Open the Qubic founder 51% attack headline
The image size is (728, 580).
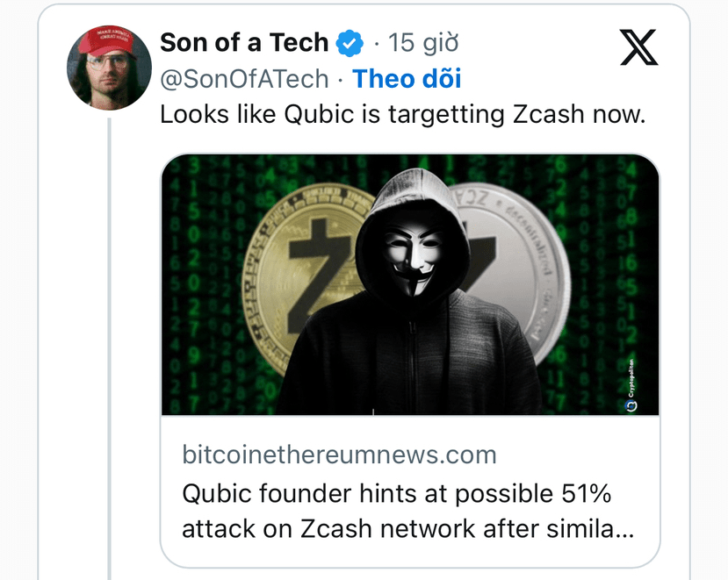407,511
